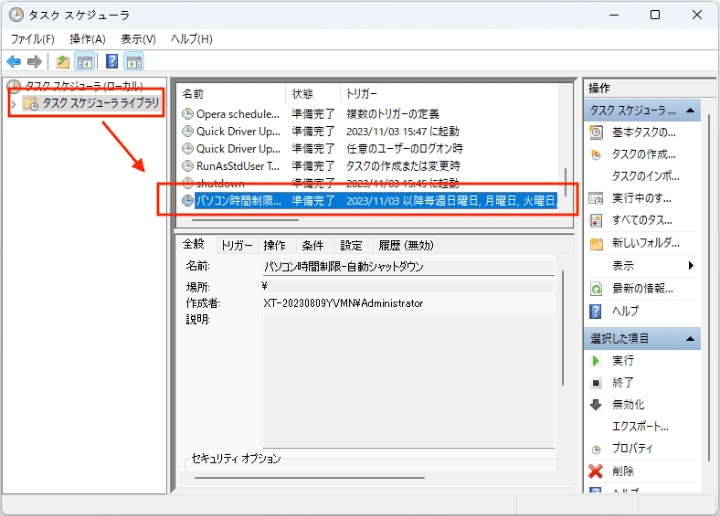The width and height of the screenshot is (720, 516).
Task: Expand the タスク スケジューラ ライブラリ tree node
Action: tap(13, 104)
